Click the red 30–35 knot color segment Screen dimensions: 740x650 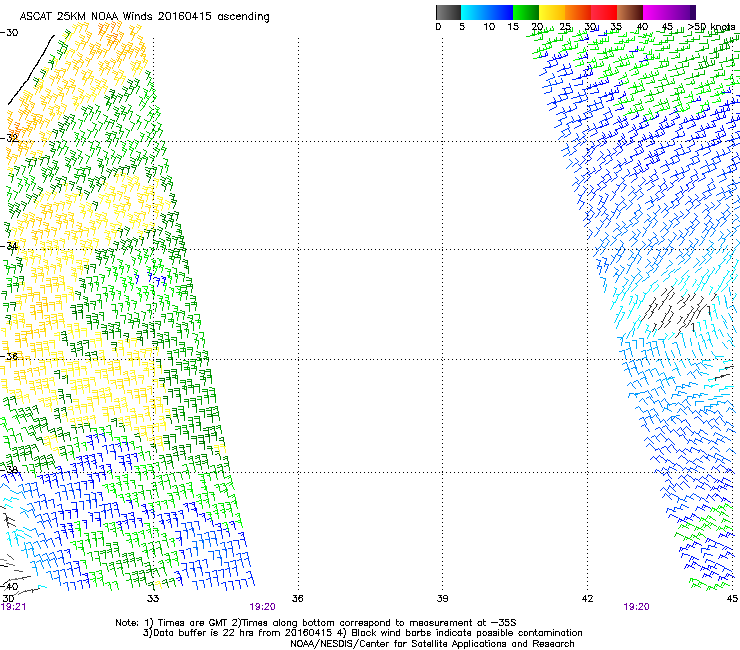(x=604, y=12)
